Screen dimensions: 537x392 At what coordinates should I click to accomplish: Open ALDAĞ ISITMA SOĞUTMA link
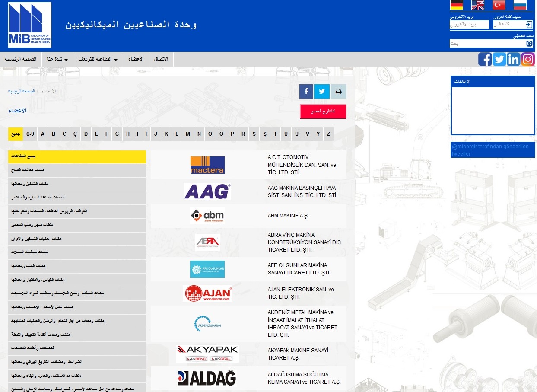coord(304,378)
